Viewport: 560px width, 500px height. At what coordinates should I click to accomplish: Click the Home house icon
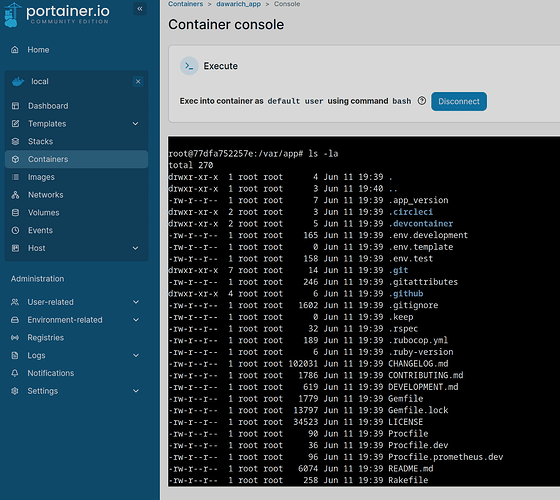(x=15, y=50)
